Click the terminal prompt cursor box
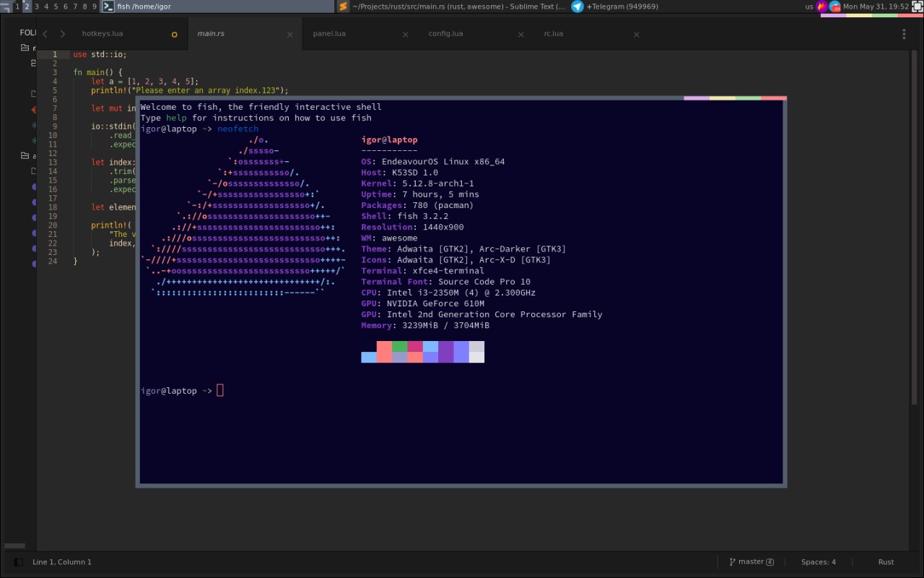 point(220,391)
